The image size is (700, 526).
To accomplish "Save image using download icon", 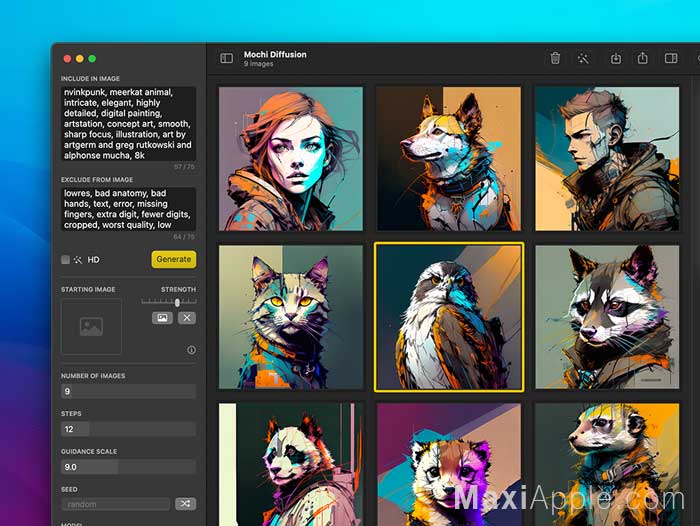I will click(616, 58).
